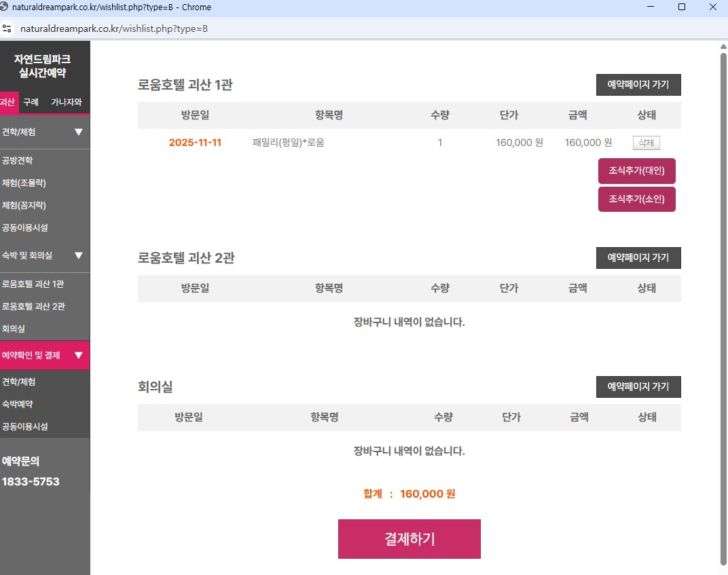
Task: Click the site info icon in address bar
Action: 7,29
